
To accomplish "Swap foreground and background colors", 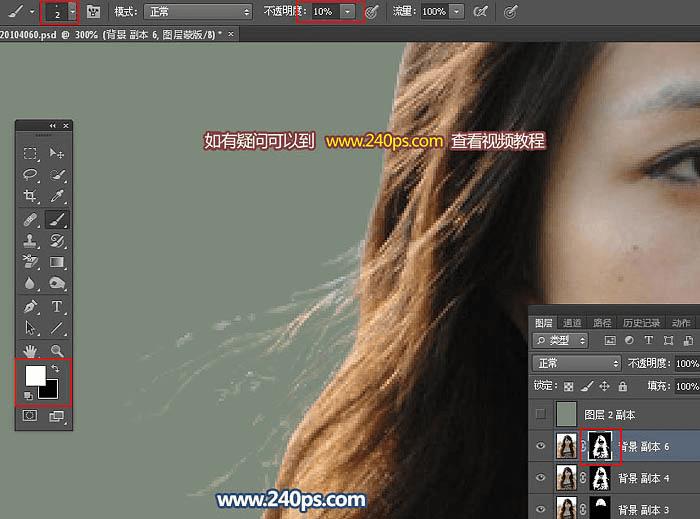I will [55, 369].
